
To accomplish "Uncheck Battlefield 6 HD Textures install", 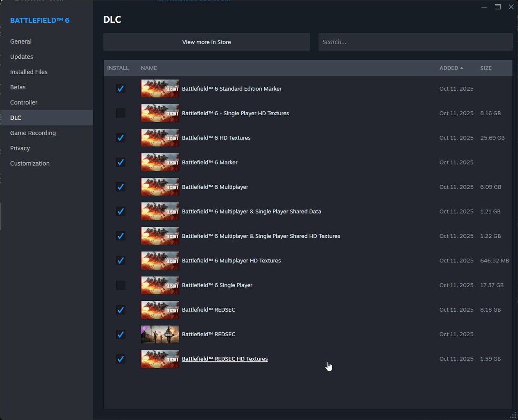I will tap(120, 138).
